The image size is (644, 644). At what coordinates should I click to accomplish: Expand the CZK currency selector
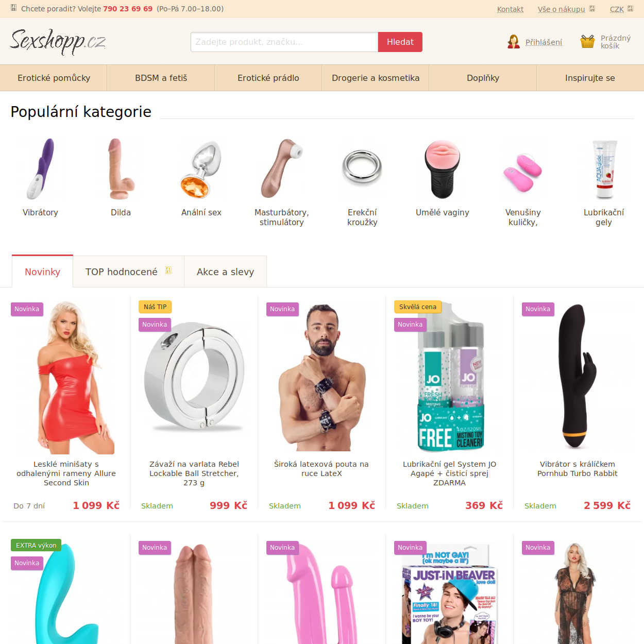click(x=621, y=9)
